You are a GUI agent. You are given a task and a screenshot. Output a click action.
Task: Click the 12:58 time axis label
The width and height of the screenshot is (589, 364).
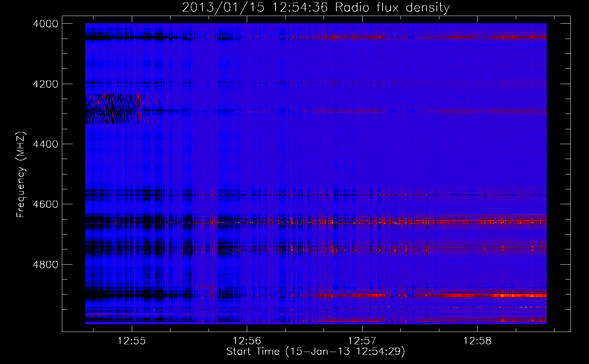pos(477,341)
